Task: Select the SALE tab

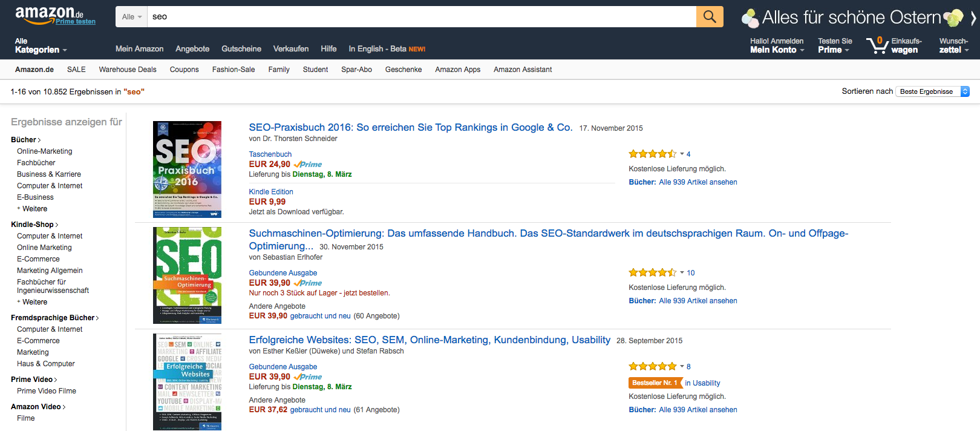Action: pos(76,70)
